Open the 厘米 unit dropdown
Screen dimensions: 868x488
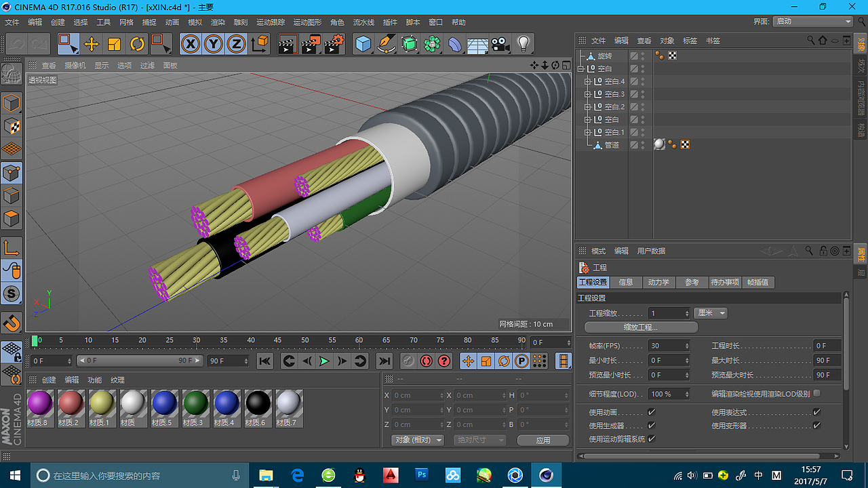click(x=711, y=313)
